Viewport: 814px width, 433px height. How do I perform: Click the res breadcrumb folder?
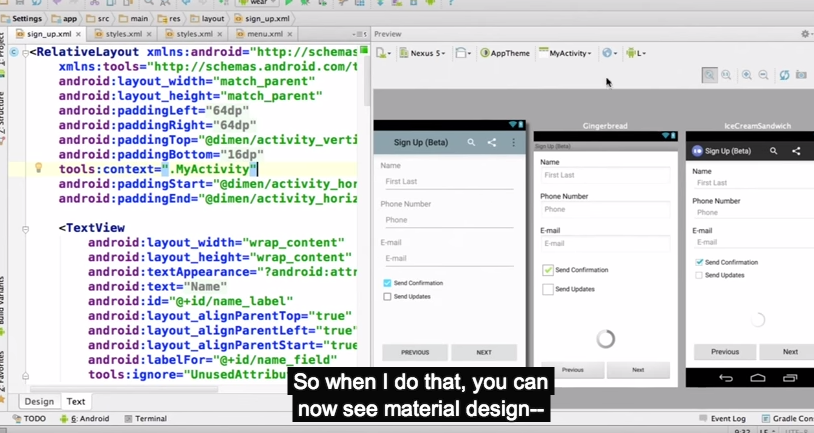pos(170,19)
